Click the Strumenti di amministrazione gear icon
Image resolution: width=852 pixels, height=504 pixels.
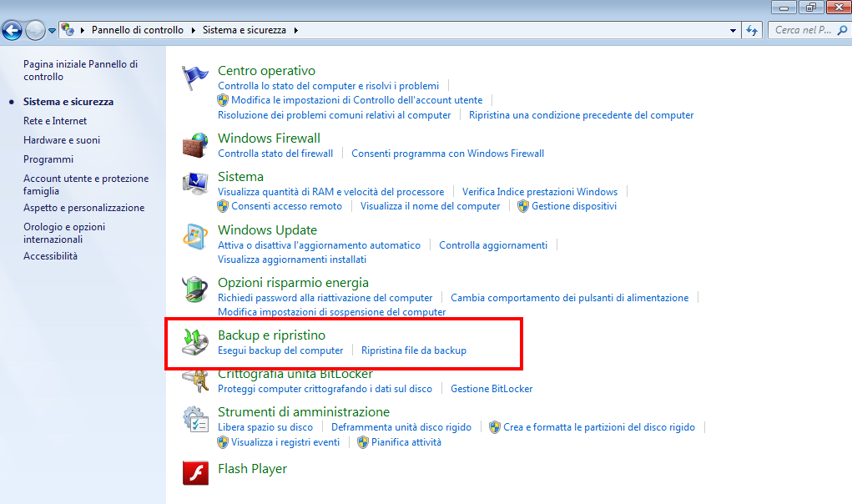[195, 419]
